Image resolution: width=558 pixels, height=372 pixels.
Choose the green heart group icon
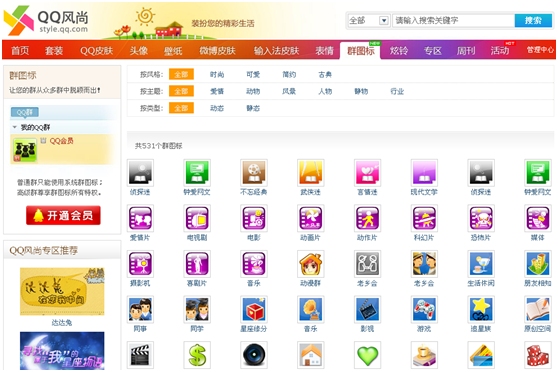[368, 355]
